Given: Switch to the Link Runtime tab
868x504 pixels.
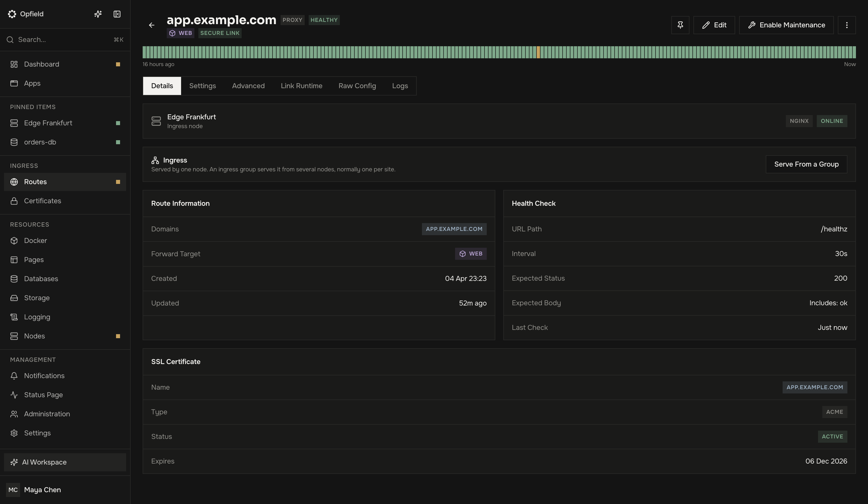Looking at the screenshot, I should (x=301, y=86).
